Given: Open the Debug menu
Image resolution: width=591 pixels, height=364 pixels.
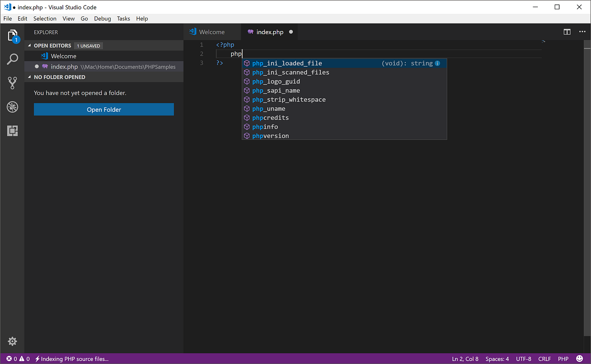Looking at the screenshot, I should tap(102, 19).
